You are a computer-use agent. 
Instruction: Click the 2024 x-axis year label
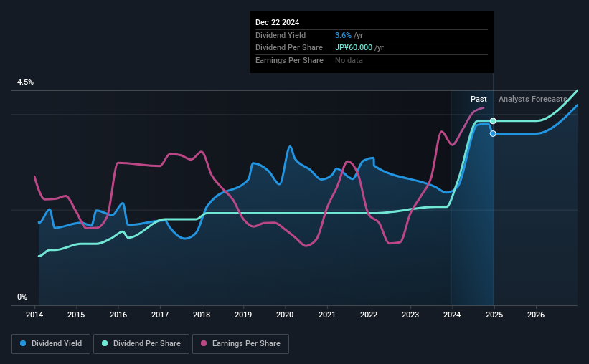coord(452,315)
